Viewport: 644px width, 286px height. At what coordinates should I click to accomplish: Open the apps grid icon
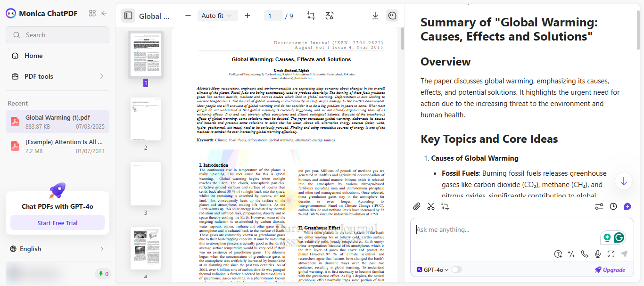tap(92, 13)
